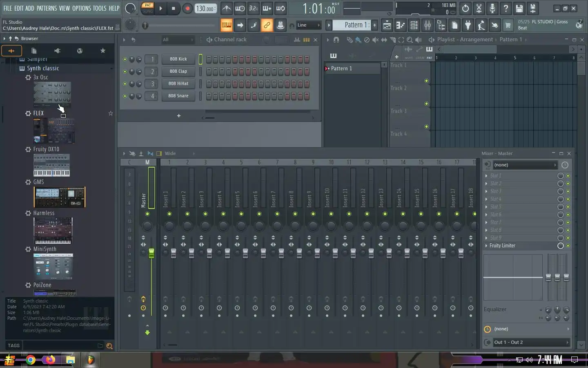Open the audio editor scissors icon
Image resolution: width=588 pixels, height=368 pixels.
479,8
